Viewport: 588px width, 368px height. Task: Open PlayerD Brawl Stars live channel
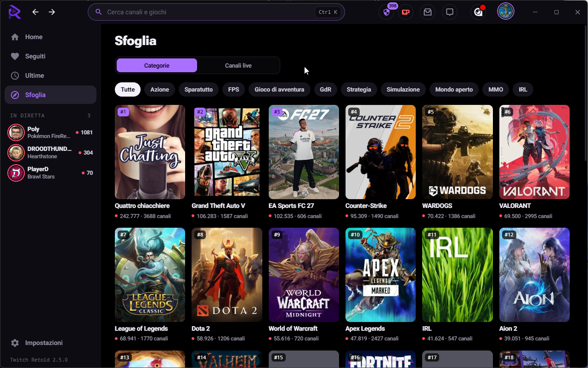[51, 172]
